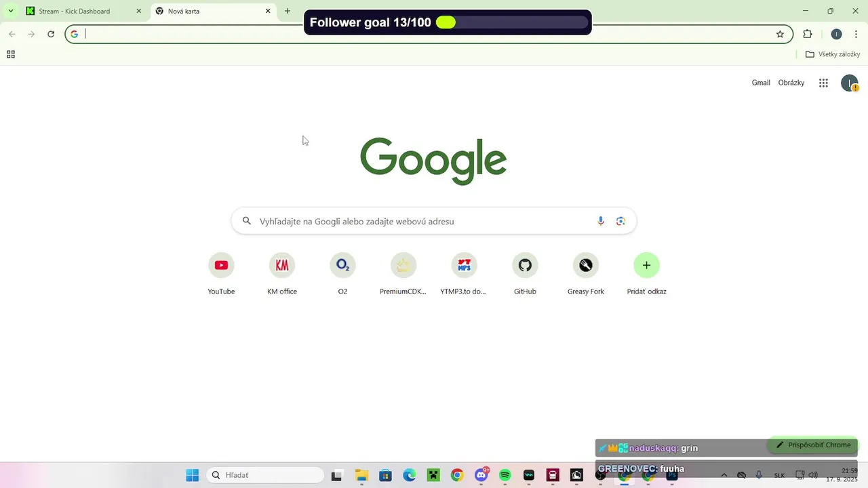Open the Všetky záložky folder
Screen dimensions: 868x488
tap(833, 54)
